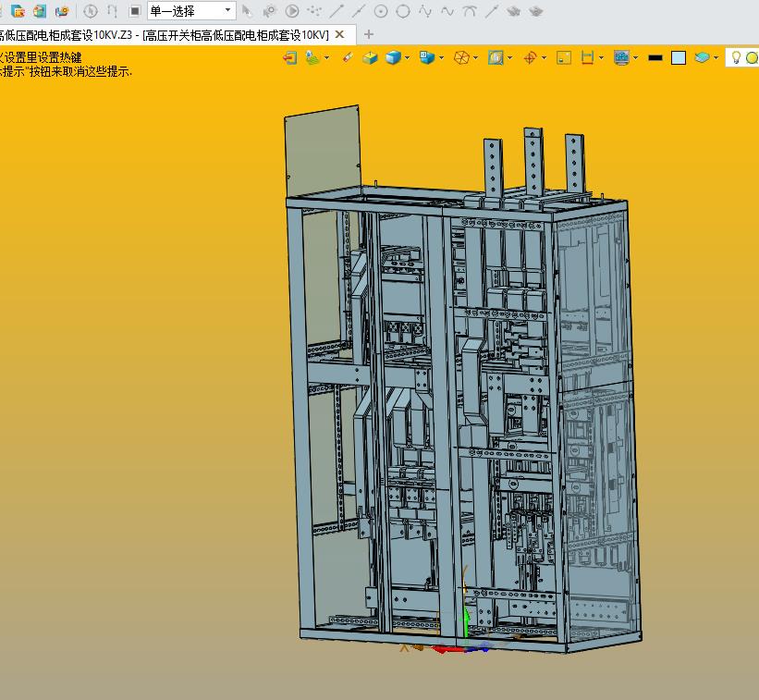Toggle the square stop filter button
Image resolution: width=759 pixels, height=700 pixels.
coord(135,11)
